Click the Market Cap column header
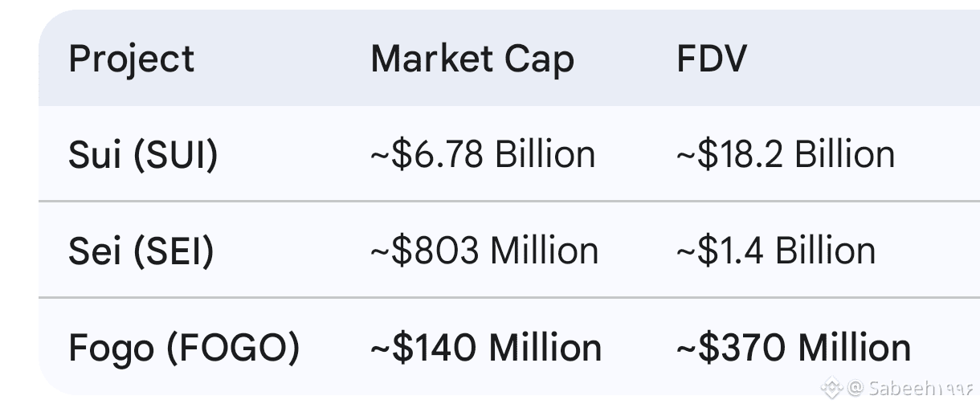980x408 pixels. (472, 59)
